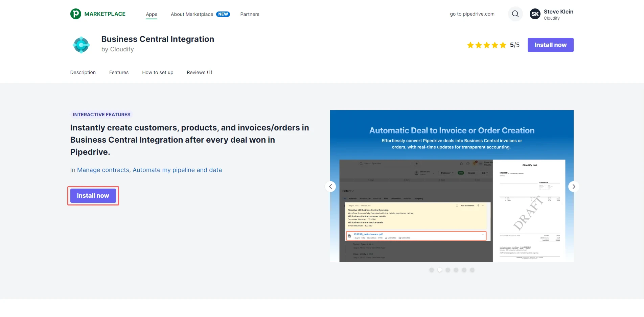644x317 pixels.
Task: Click the Business Central Integration app icon
Action: [x=82, y=45]
